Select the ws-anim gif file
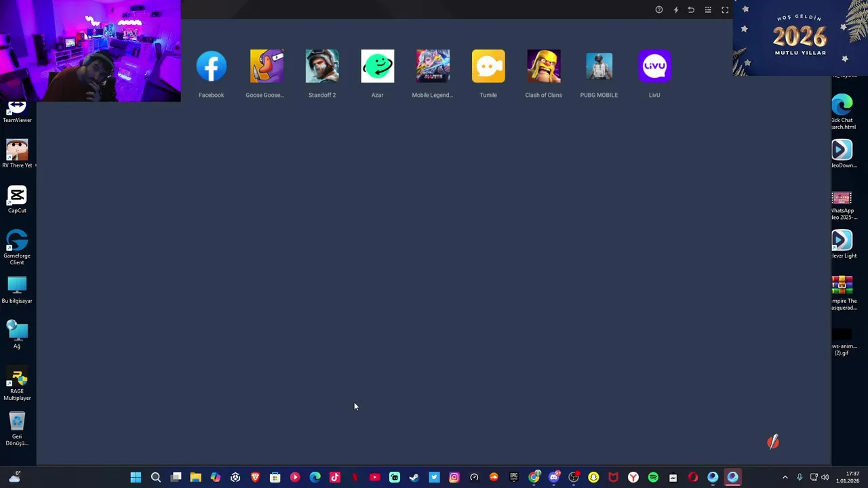The width and height of the screenshot is (868, 488). click(842, 341)
